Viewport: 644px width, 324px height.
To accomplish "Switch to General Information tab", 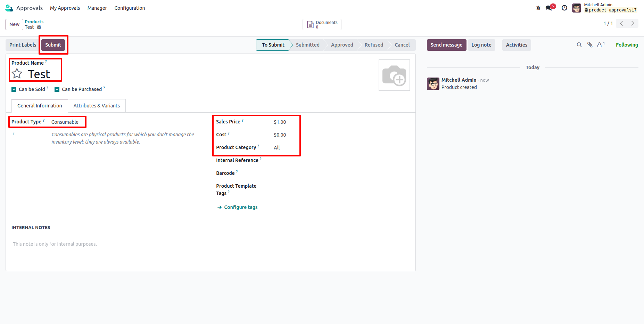I will pyautogui.click(x=40, y=106).
